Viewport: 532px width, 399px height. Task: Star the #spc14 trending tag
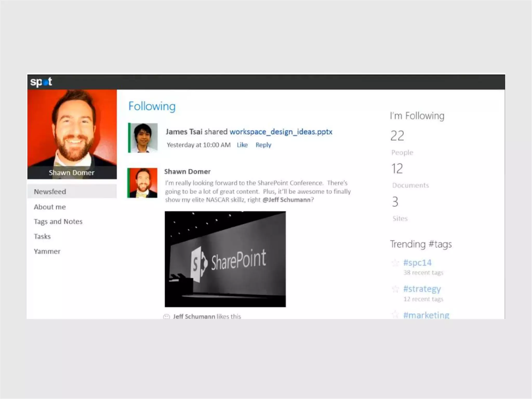point(395,263)
